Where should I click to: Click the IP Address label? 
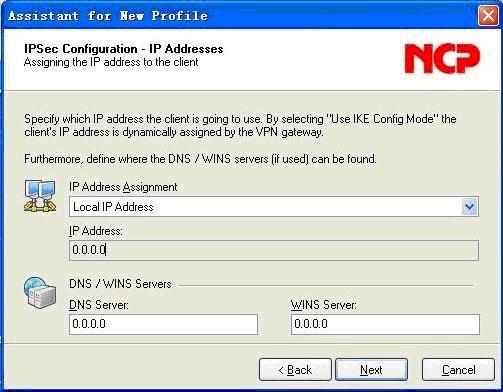96,231
